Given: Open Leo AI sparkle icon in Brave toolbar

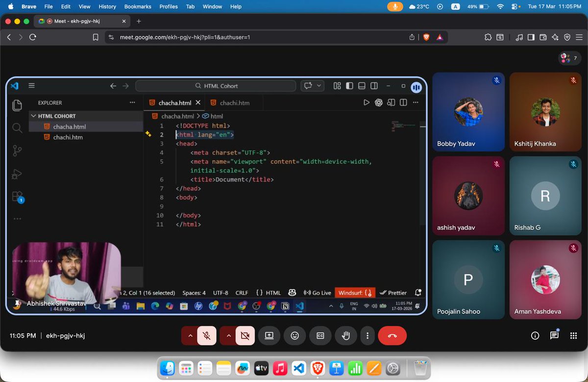Looking at the screenshot, I should pyautogui.click(x=555, y=37).
